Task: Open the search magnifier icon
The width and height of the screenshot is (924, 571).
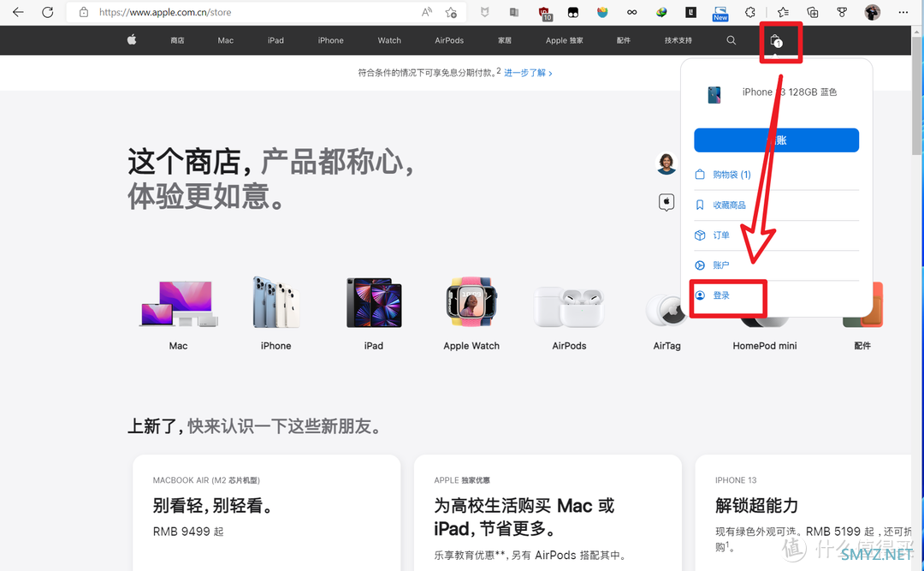Action: pyautogui.click(x=731, y=40)
